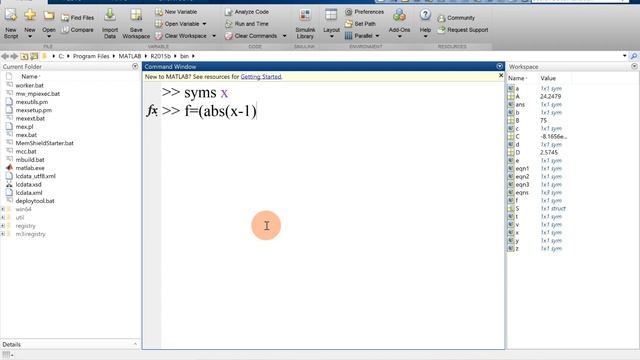Select mexutils.pm file

pos(31,102)
